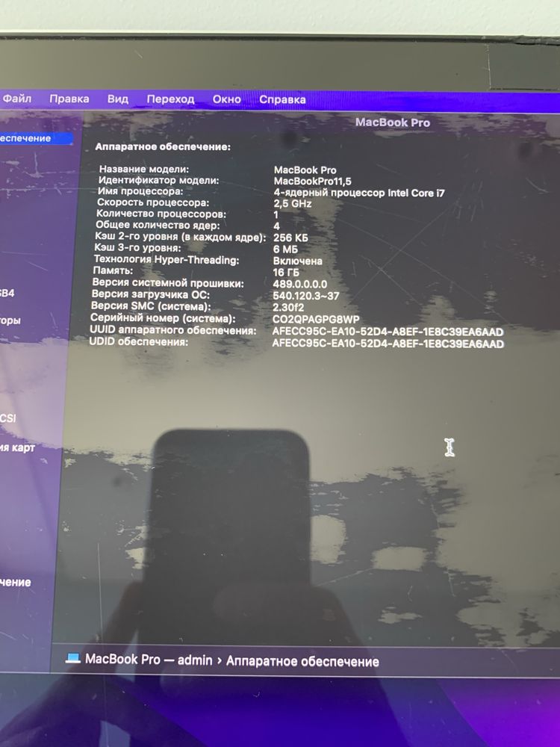Click the 'MacBookPro11,5' value

coord(312,181)
